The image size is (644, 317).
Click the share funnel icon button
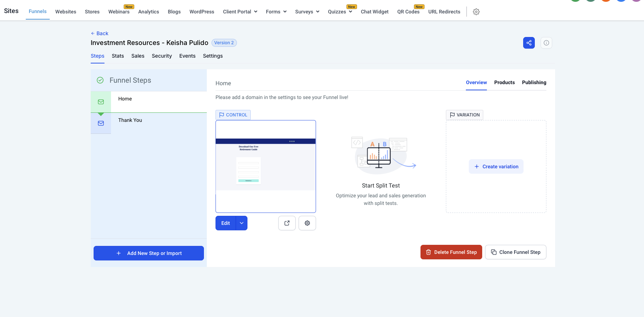[x=529, y=43]
